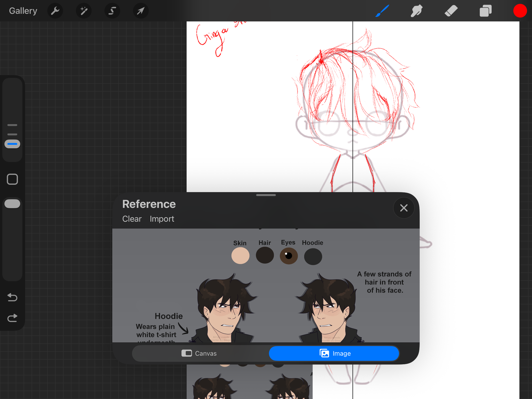Select the Eraser tool

click(x=451, y=11)
